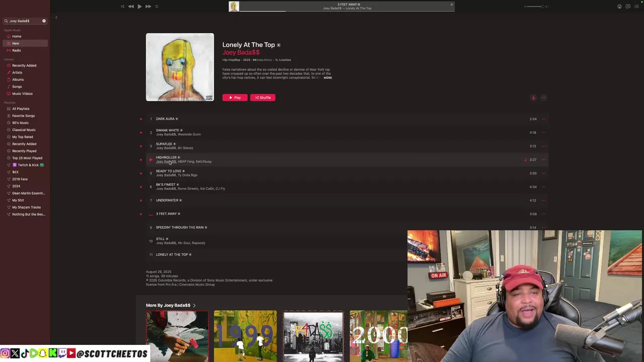
Task: Toggle repeat mode
Action: click(156, 7)
